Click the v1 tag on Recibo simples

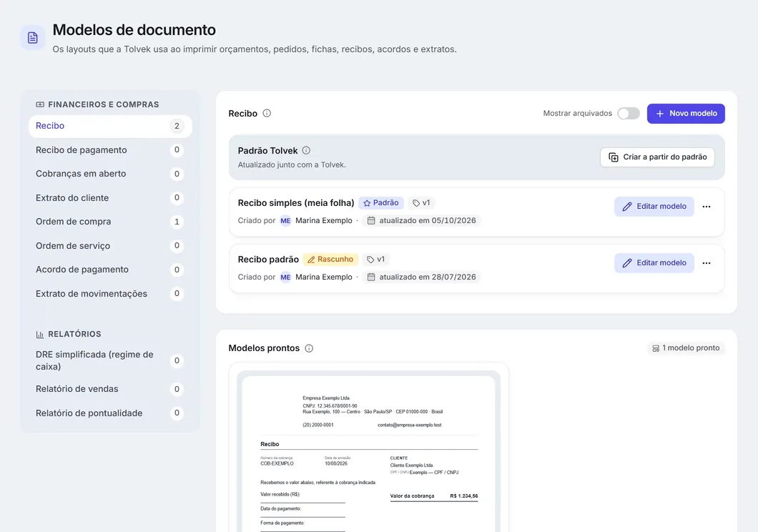[x=421, y=203]
